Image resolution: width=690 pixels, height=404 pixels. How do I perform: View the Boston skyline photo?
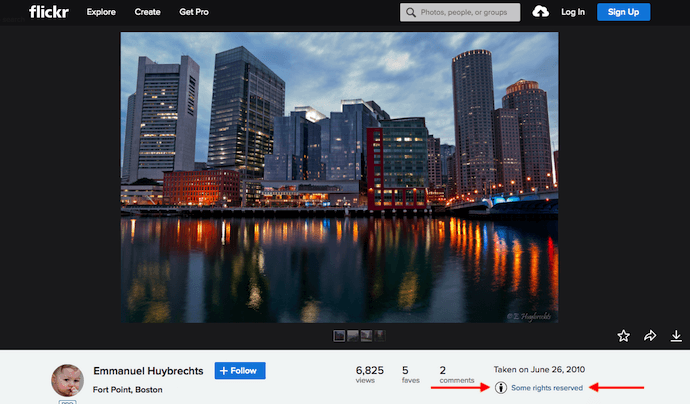tap(339, 177)
